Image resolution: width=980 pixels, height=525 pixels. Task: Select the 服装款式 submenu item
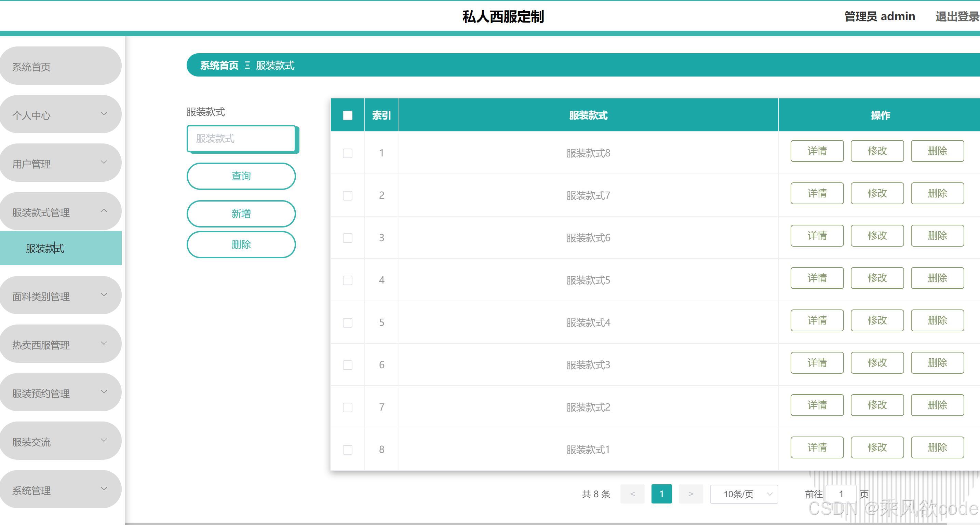(x=45, y=248)
